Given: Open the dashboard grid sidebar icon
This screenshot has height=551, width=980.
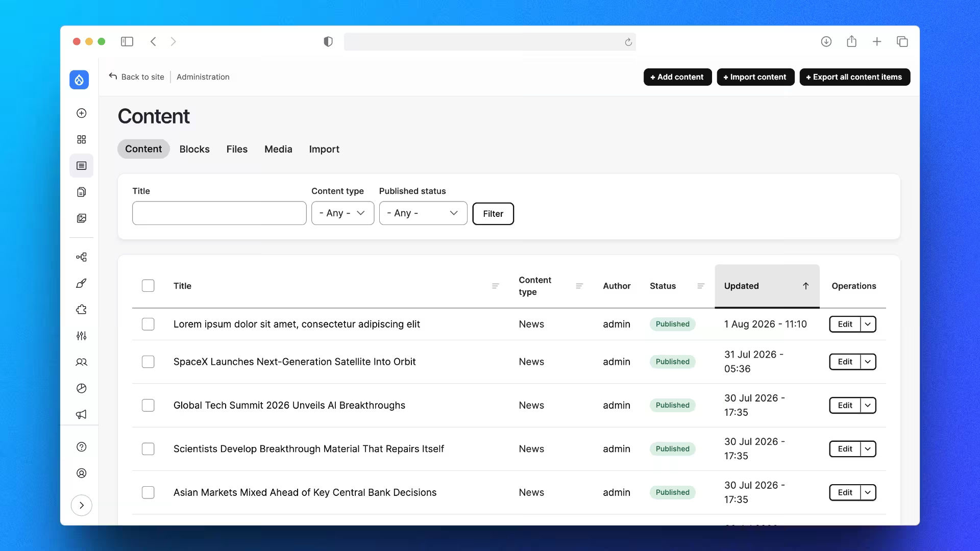Looking at the screenshot, I should (x=81, y=139).
